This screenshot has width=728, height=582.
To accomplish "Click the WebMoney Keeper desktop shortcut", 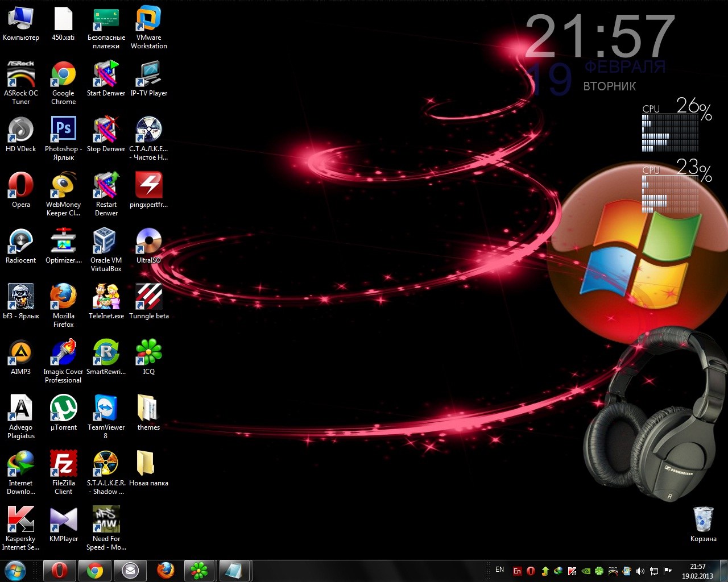I will click(63, 186).
